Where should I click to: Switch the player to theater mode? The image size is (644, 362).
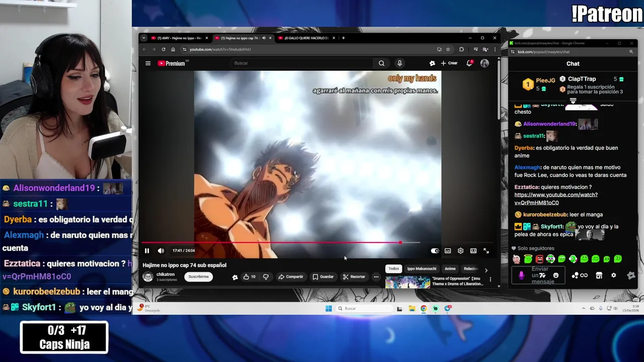473,250
